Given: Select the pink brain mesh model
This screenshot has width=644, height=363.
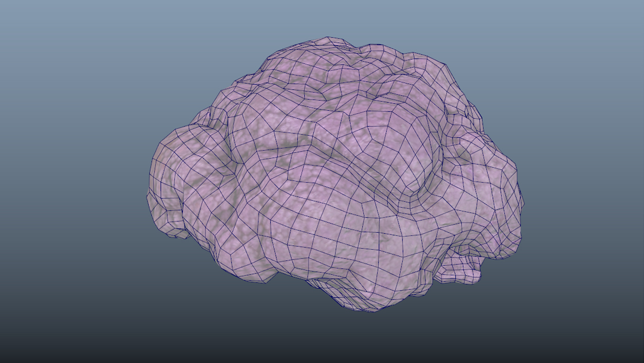Looking at the screenshot, I should [x=335, y=175].
